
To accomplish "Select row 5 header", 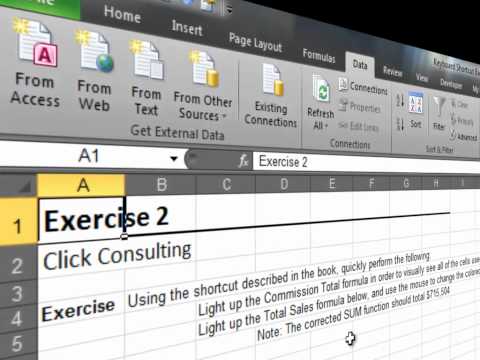I will coord(17,343).
